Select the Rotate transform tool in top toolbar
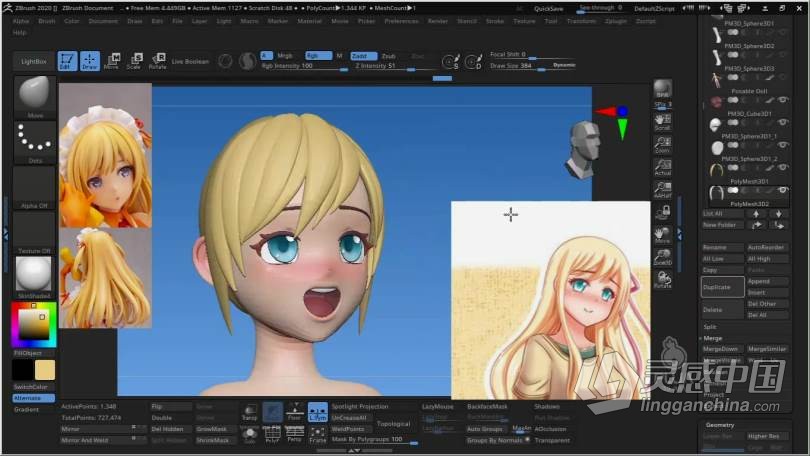810x456 pixels. tap(157, 61)
